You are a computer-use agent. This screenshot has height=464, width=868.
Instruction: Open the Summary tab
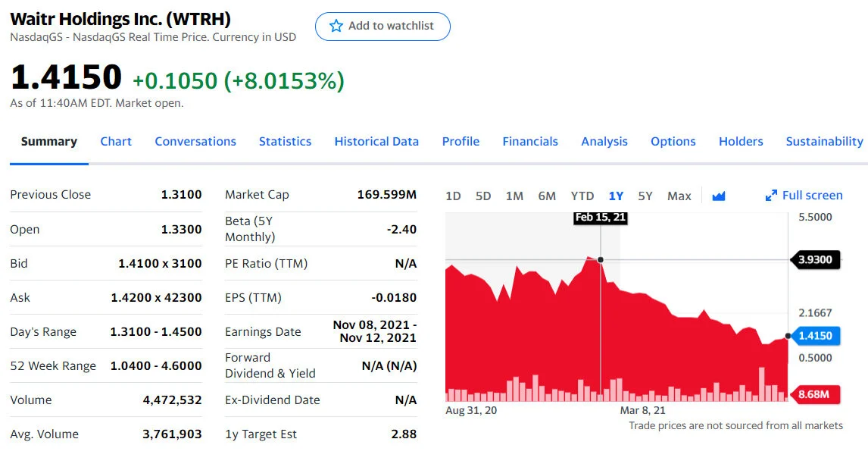click(x=49, y=141)
